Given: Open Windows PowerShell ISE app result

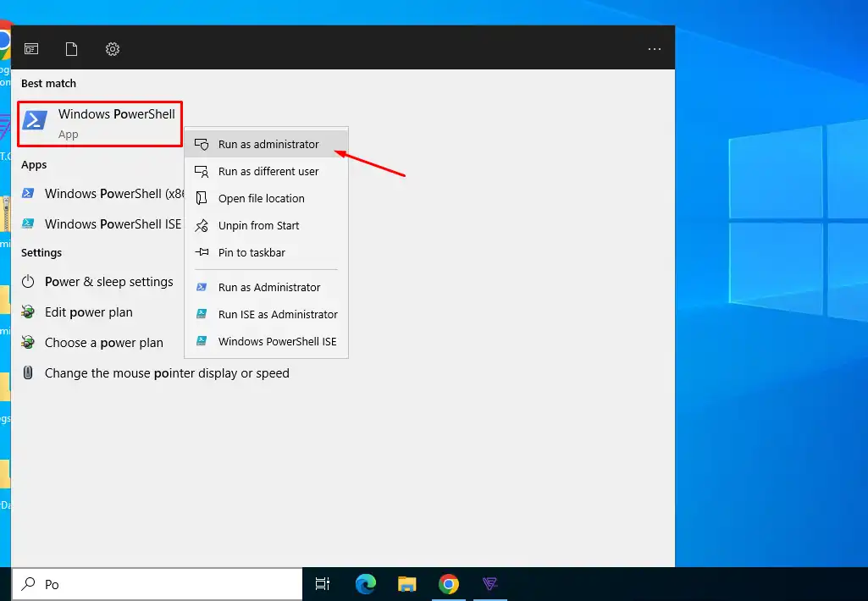Looking at the screenshot, I should (102, 224).
